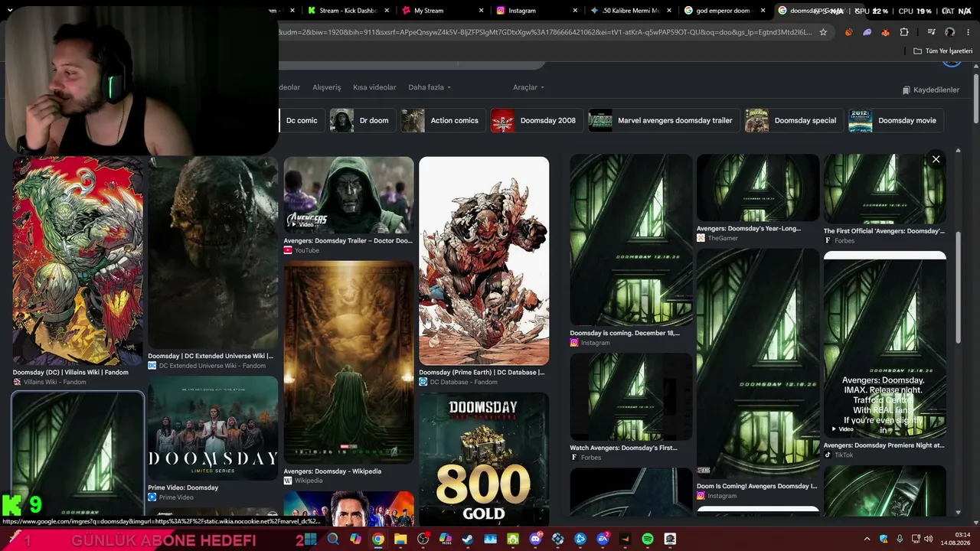Open the Windows Start menu
The width and height of the screenshot is (980, 551).
(311, 540)
